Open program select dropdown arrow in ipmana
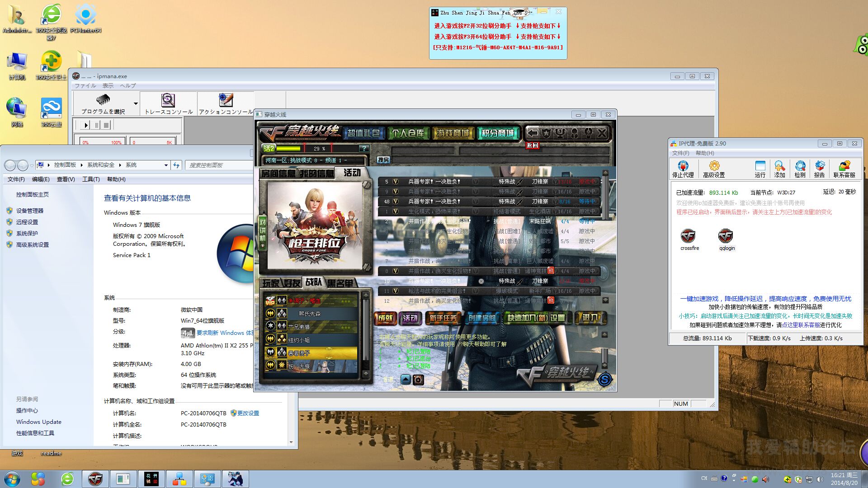The height and width of the screenshot is (488, 868). pyautogui.click(x=135, y=103)
